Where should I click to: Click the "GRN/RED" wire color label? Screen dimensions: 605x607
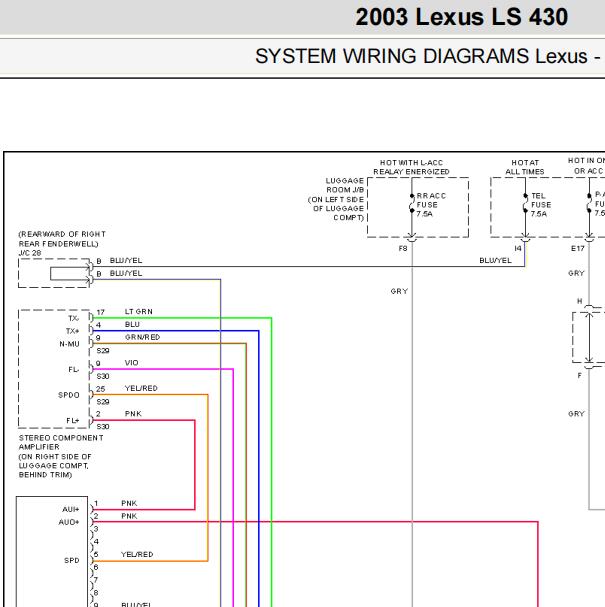point(142,337)
